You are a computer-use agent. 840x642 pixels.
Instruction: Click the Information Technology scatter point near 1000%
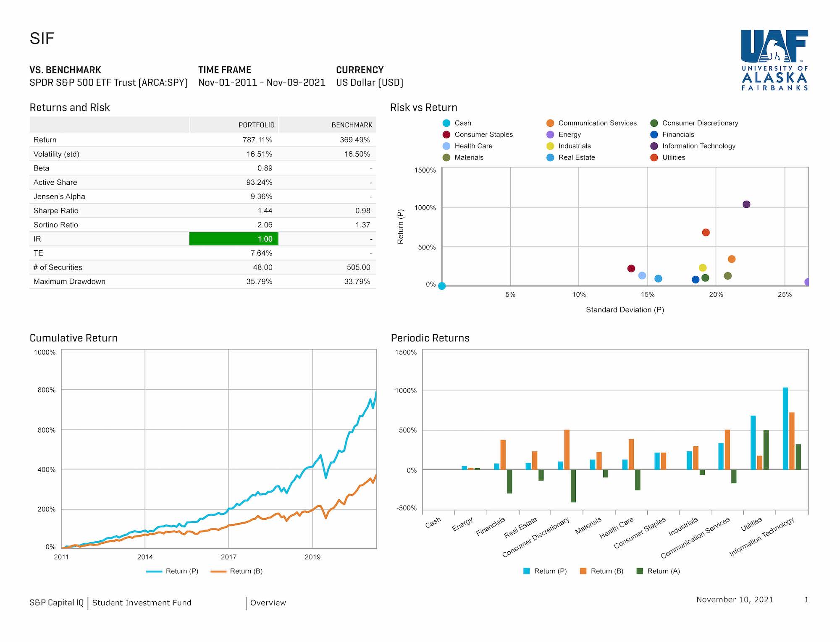tap(746, 204)
